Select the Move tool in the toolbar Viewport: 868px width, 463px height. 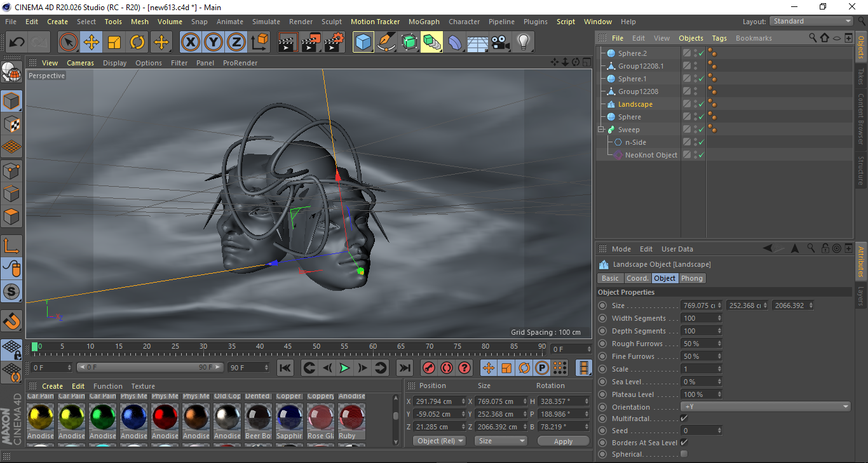[x=91, y=42]
